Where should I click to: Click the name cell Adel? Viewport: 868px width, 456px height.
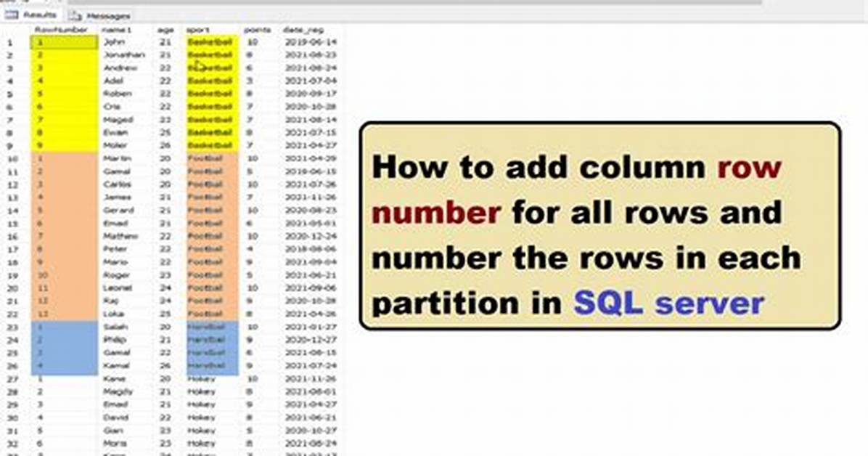pyautogui.click(x=113, y=81)
